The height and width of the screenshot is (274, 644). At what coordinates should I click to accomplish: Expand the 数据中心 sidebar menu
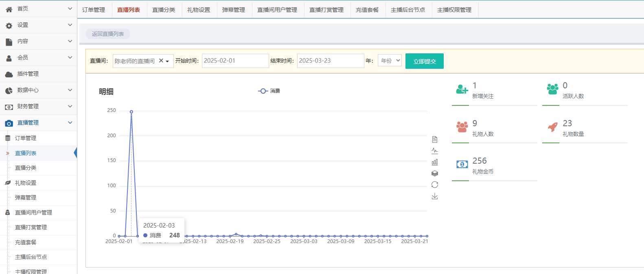point(39,90)
